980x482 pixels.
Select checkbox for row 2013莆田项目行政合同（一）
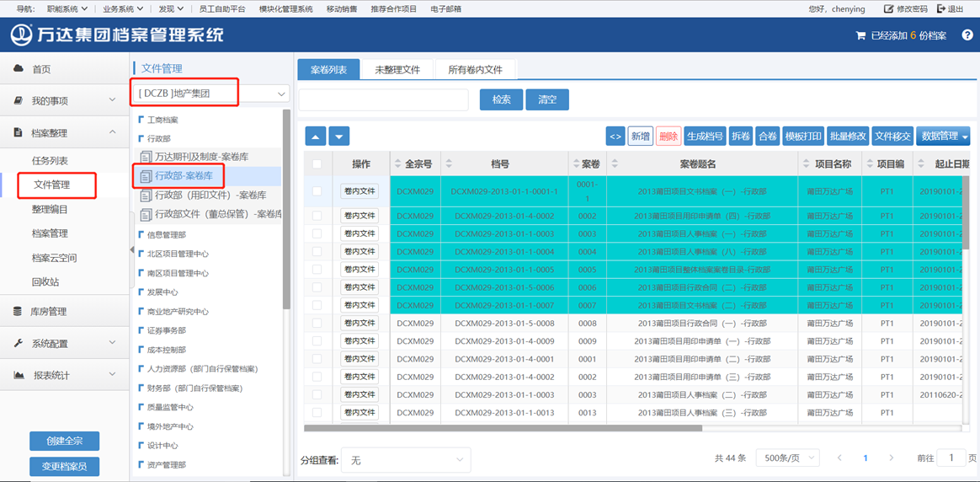(317, 324)
